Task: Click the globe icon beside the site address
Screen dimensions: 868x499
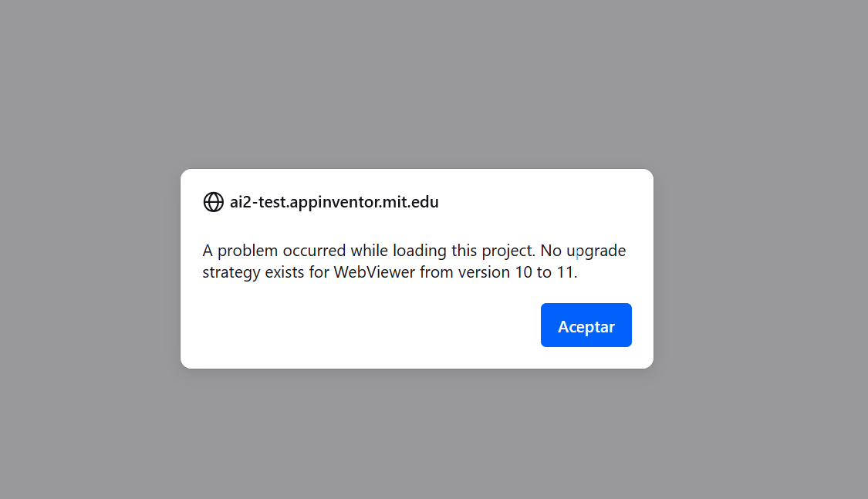Action: tap(213, 202)
